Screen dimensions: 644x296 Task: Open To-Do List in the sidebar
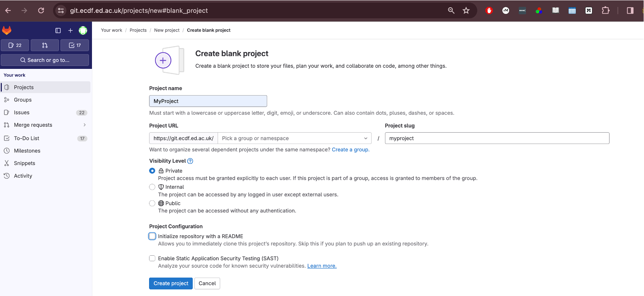pyautogui.click(x=46, y=138)
